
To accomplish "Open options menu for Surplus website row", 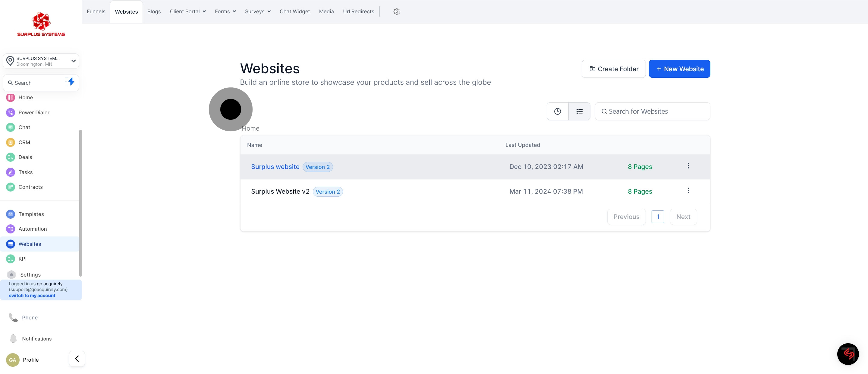I will pos(688,166).
